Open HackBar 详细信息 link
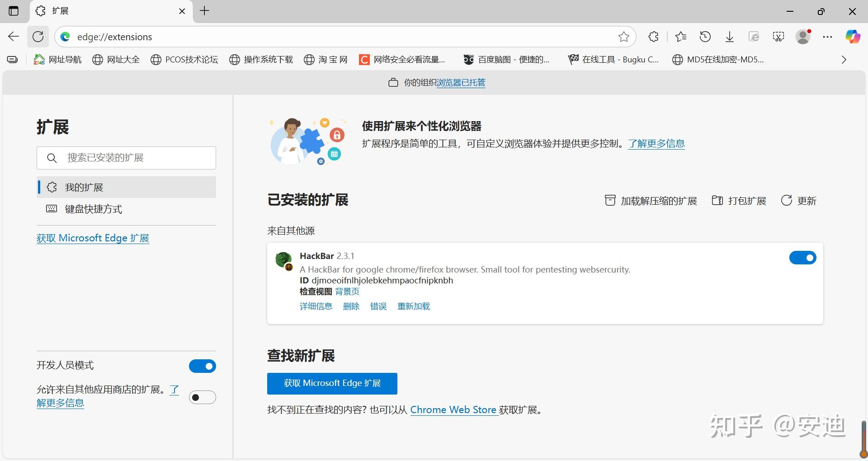Image resolution: width=868 pixels, height=461 pixels. tap(316, 306)
